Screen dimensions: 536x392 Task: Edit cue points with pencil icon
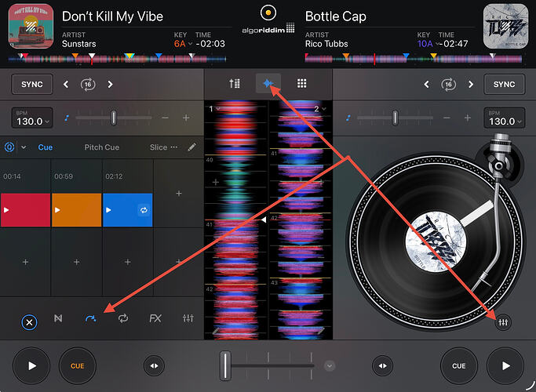point(192,147)
